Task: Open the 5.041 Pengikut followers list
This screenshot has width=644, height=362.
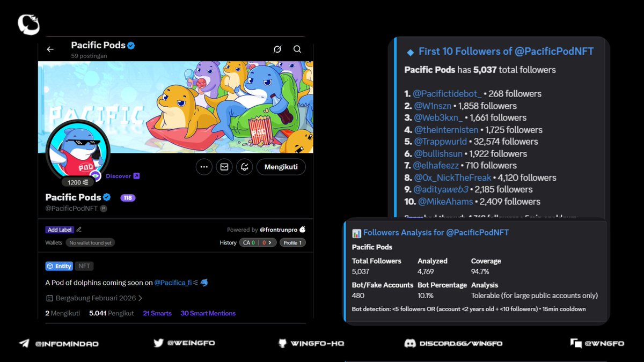Action: [x=112, y=313]
